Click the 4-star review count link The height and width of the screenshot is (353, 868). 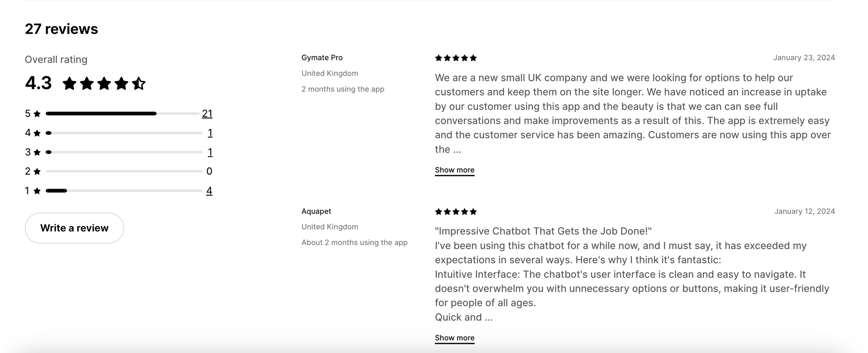coord(210,133)
